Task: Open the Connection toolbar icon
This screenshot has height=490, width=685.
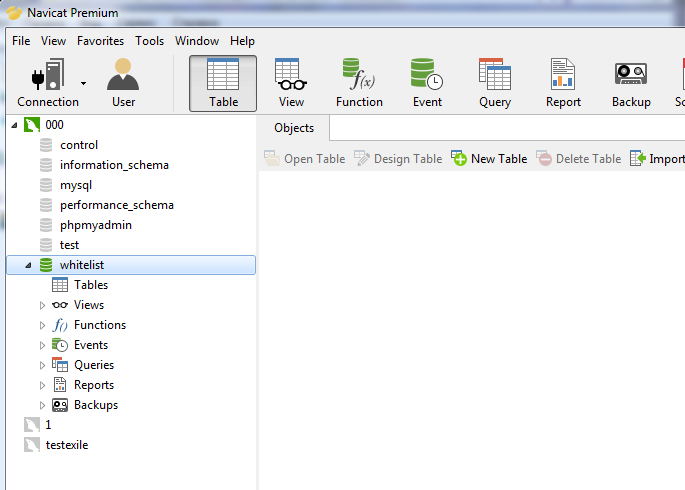Action: pyautogui.click(x=48, y=83)
